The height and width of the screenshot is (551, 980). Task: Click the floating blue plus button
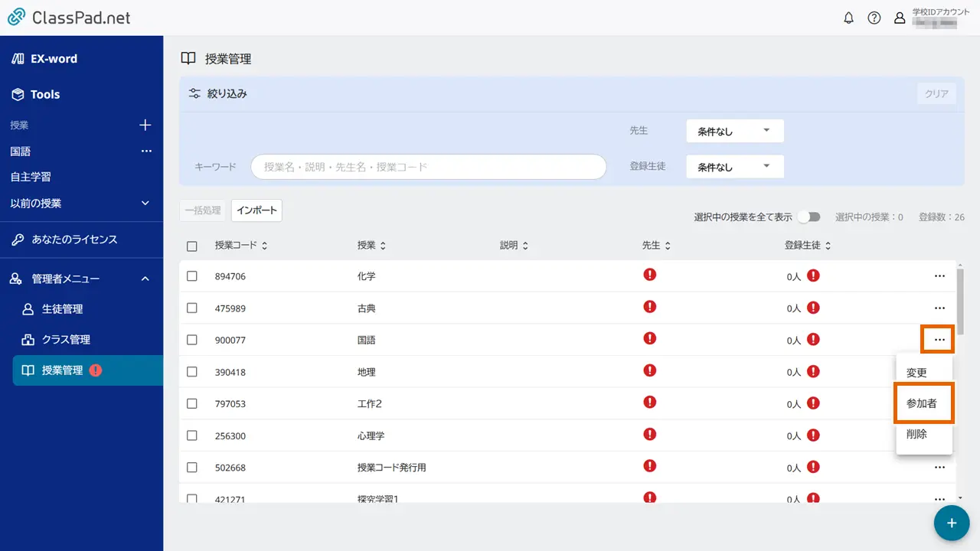(951, 523)
